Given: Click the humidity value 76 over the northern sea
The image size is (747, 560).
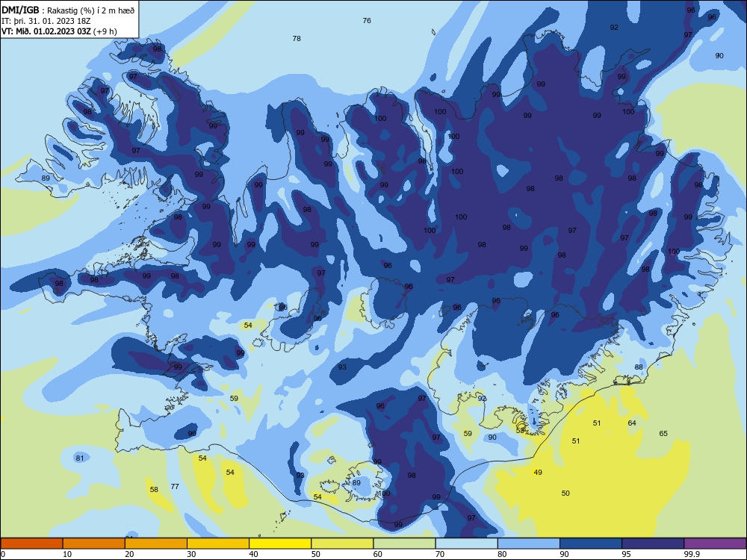Looking at the screenshot, I should click(367, 20).
